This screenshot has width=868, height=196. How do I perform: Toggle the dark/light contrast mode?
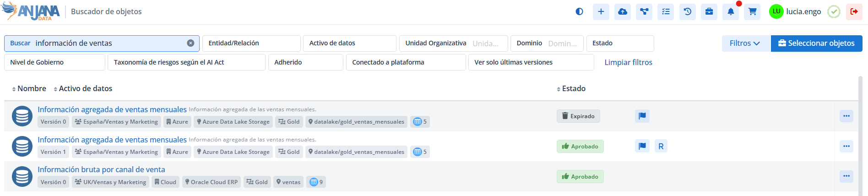tap(579, 11)
